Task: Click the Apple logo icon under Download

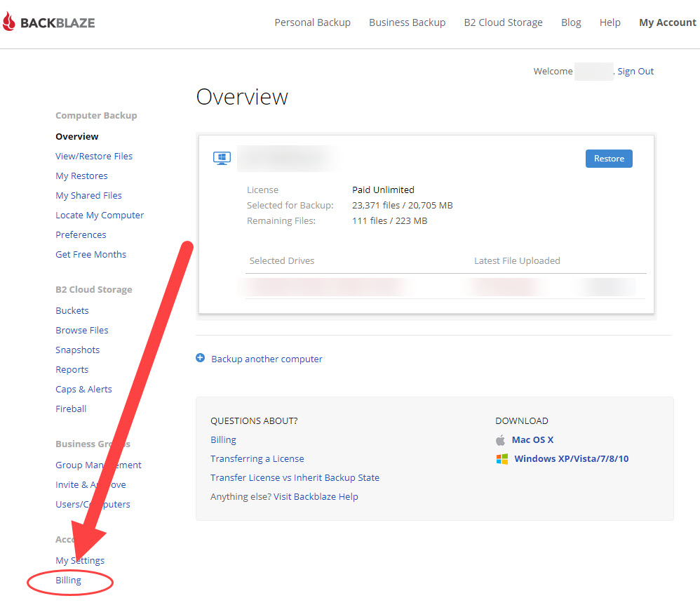Action: tap(500, 440)
